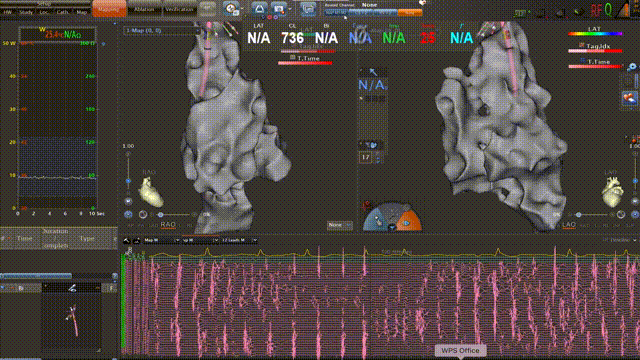
Task: Select the LAO view preset
Action: point(569,224)
